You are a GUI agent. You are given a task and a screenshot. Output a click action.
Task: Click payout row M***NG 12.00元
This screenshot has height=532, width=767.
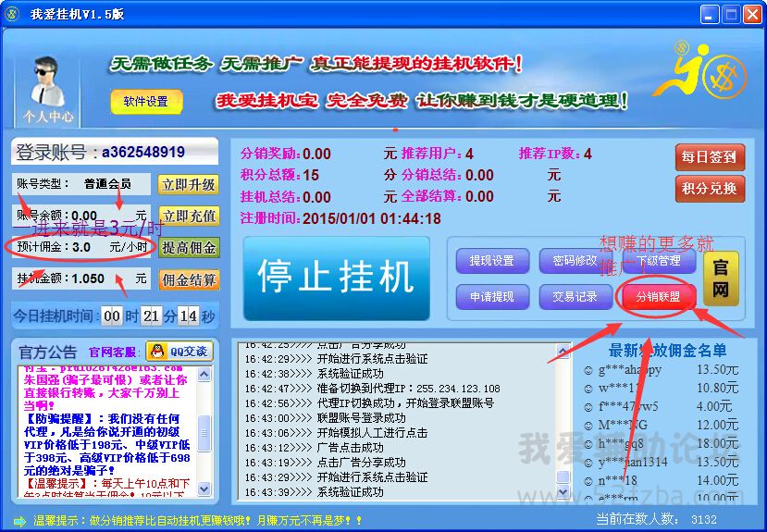pos(662,425)
